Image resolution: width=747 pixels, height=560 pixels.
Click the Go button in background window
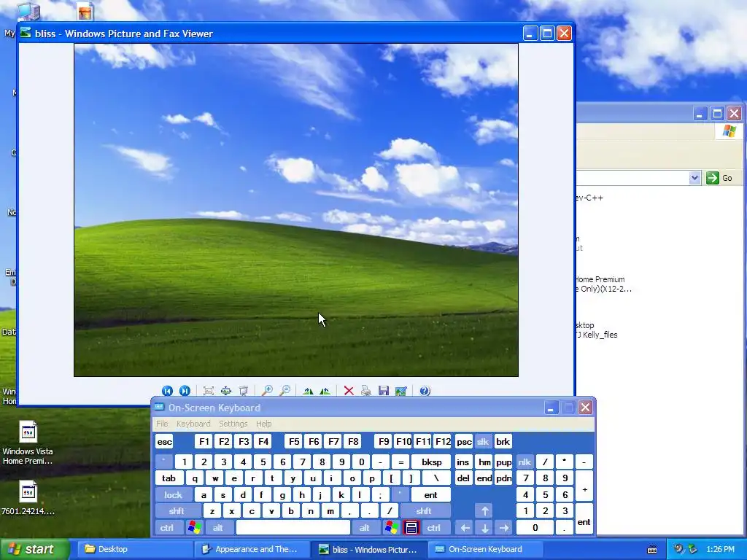coord(719,178)
